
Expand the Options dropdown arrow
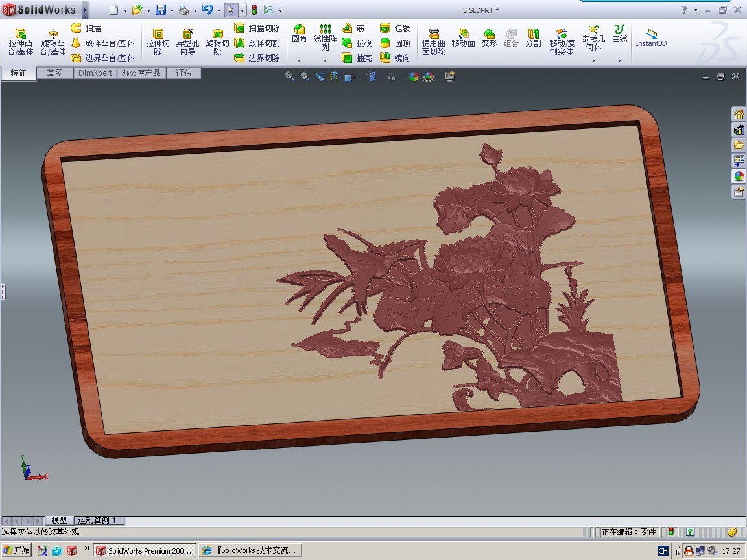(280, 10)
